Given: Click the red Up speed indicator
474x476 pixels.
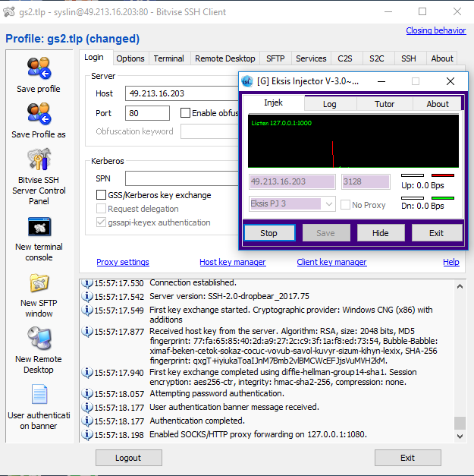Looking at the screenshot, I should [443, 175].
